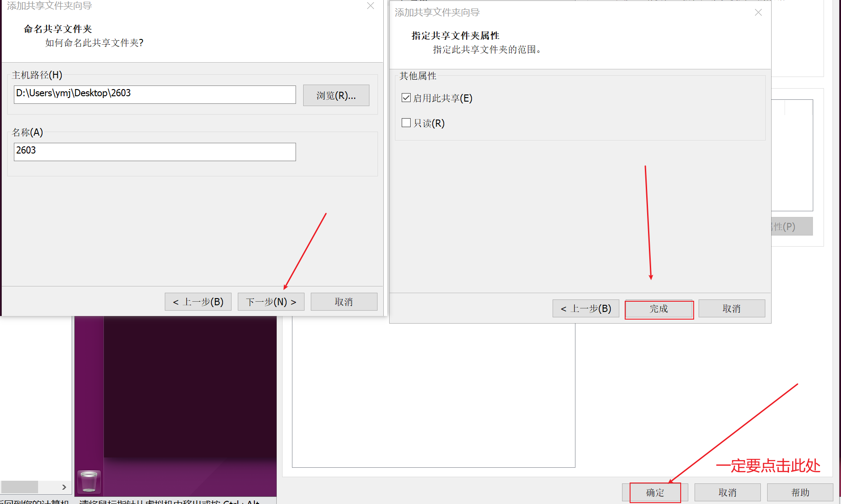Click the scrollbar right arrow at bottom left
This screenshot has height=504, width=841.
pyautogui.click(x=64, y=487)
